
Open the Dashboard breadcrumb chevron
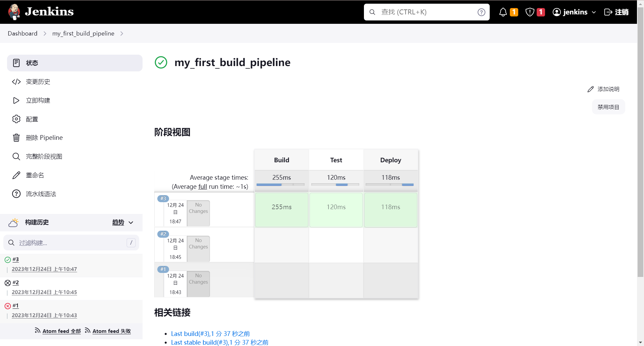click(x=45, y=34)
